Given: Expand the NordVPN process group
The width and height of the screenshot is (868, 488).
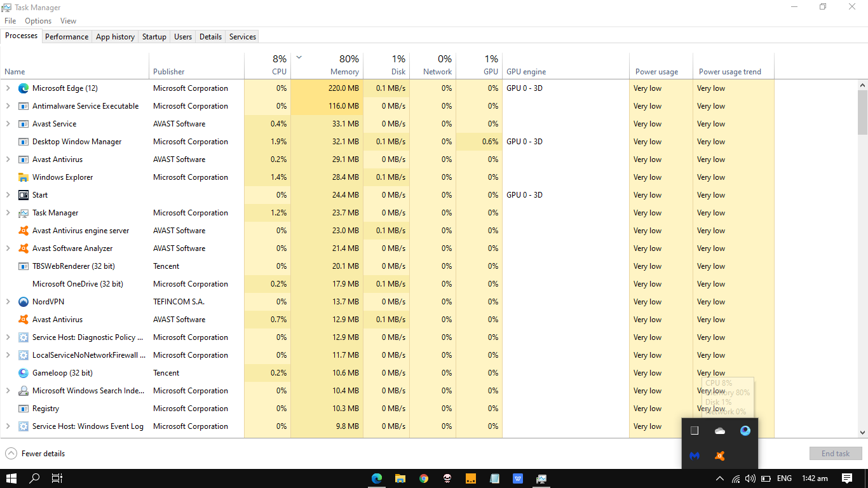Looking at the screenshot, I should 8,302.
